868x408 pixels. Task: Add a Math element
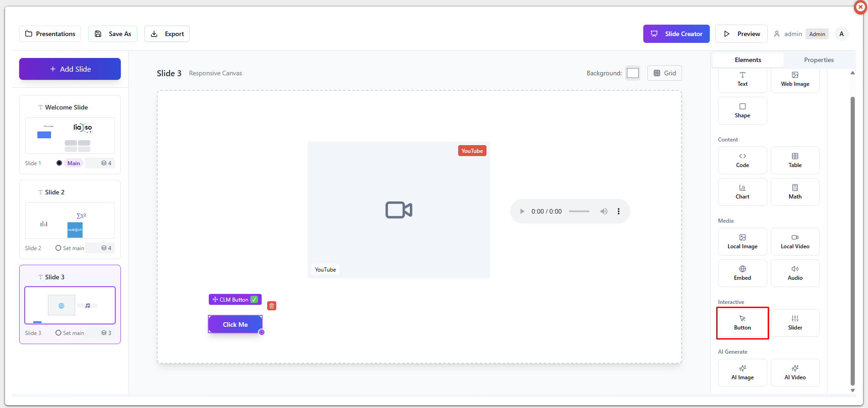[x=795, y=192]
